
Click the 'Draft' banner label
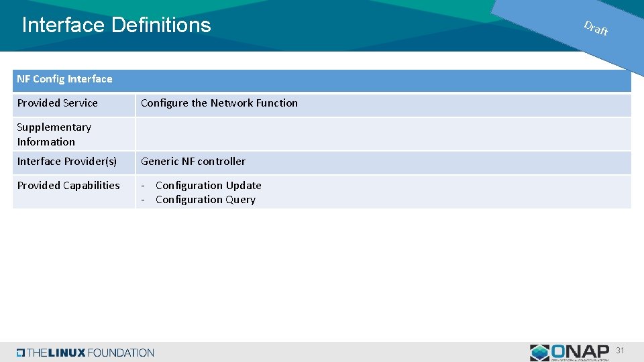[x=596, y=28]
